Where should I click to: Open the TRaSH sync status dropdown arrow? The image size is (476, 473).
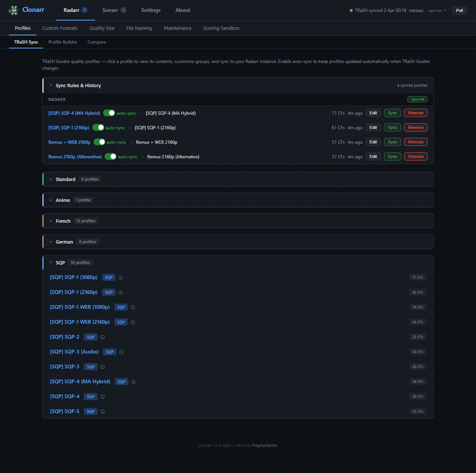tap(445, 11)
